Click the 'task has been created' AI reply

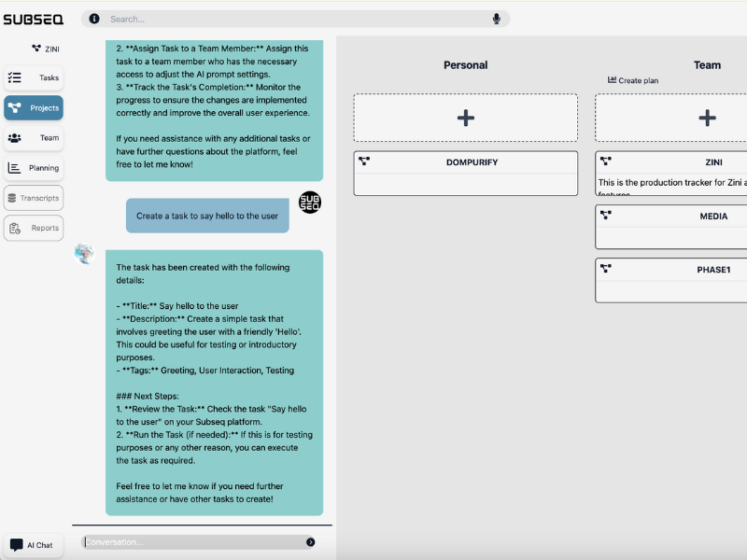click(x=215, y=383)
